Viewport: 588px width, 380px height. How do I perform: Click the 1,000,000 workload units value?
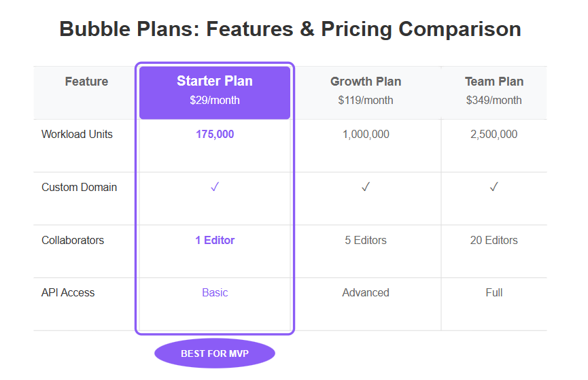point(366,135)
